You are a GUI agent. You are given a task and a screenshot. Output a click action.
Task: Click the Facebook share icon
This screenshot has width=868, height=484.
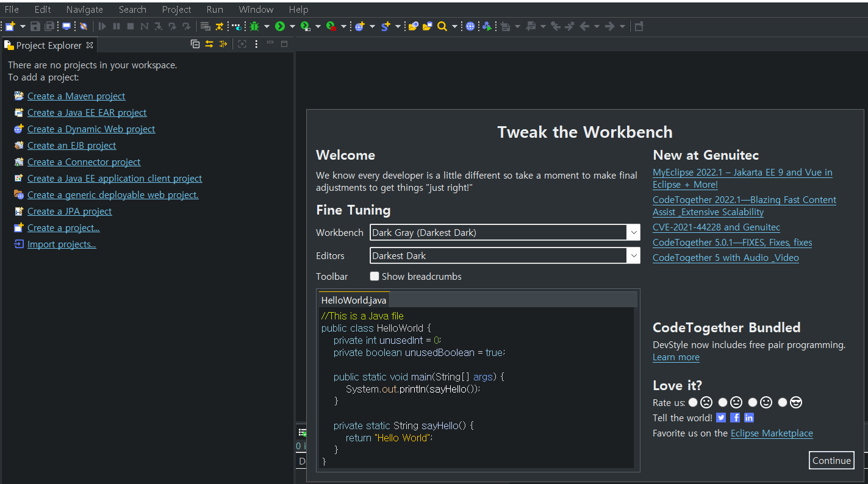click(x=735, y=418)
